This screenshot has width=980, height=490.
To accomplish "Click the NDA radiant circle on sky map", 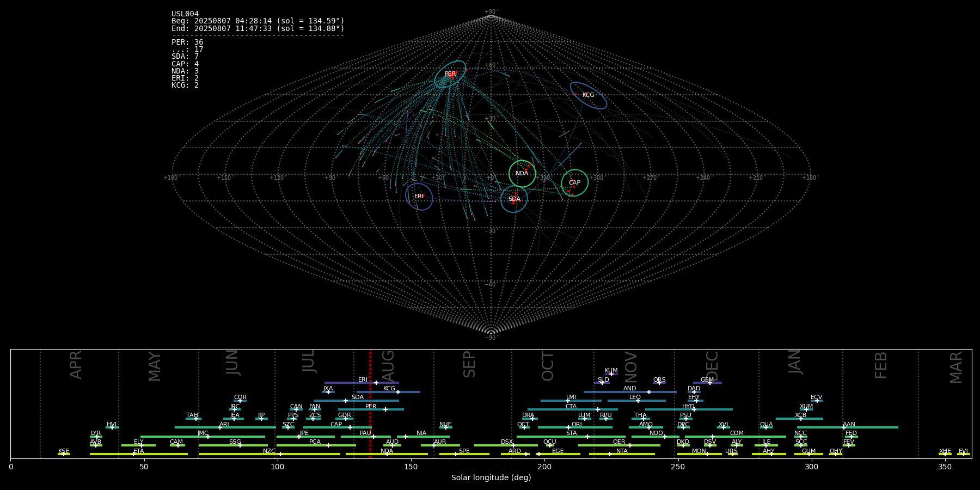I will (522, 174).
